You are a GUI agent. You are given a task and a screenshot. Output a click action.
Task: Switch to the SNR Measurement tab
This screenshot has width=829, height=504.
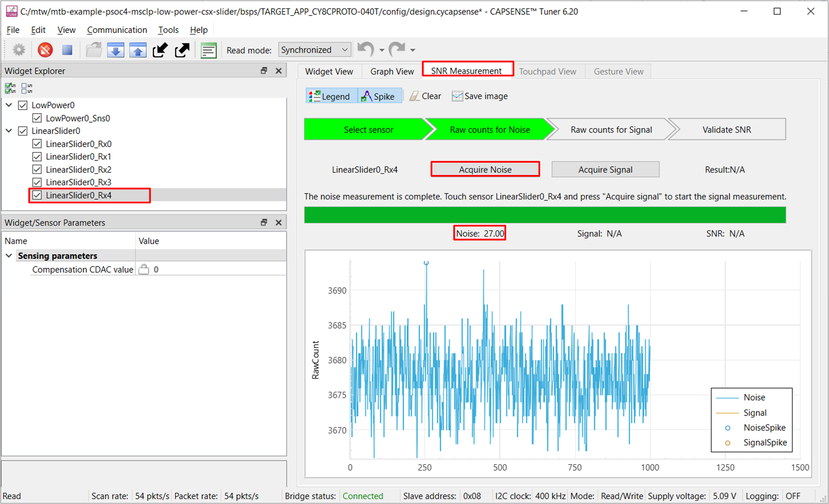[467, 71]
